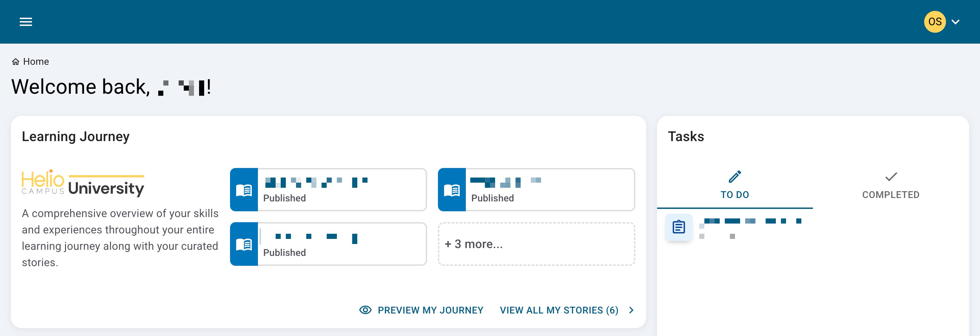Image resolution: width=980 pixels, height=336 pixels.
Task: Expand the user account dropdown arrow
Action: point(955,22)
